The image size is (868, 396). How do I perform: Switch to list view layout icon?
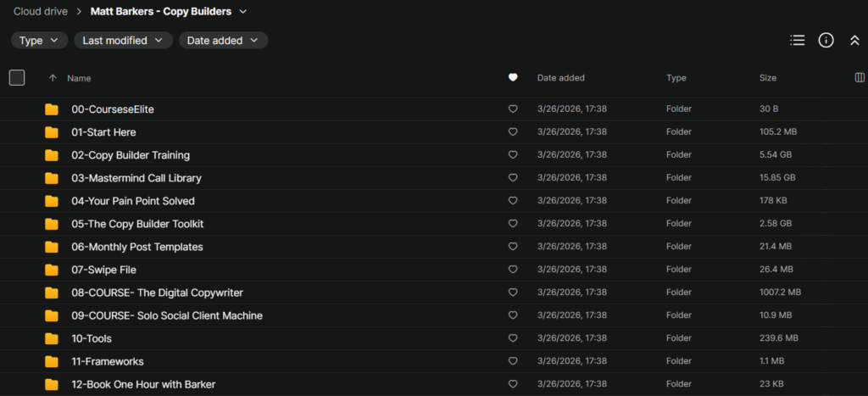pos(797,41)
